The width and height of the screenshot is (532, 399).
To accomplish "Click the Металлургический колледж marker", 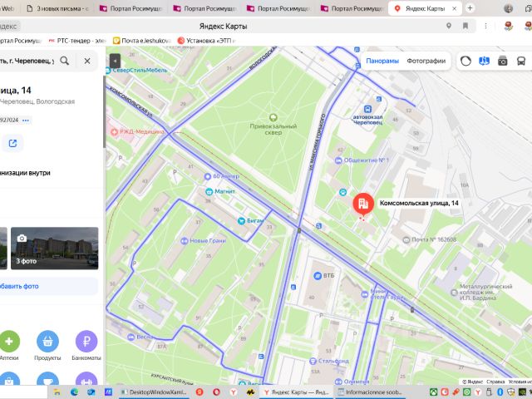I will (x=454, y=292).
